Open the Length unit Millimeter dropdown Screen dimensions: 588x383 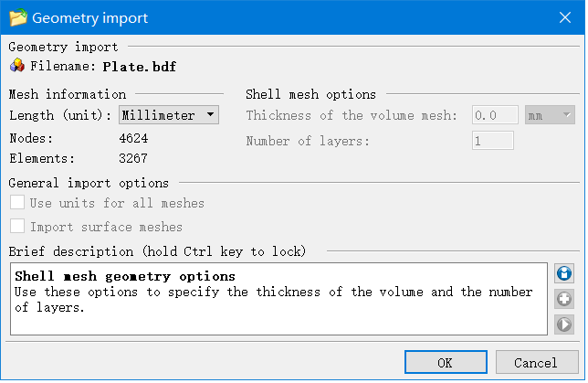pyautogui.click(x=169, y=115)
